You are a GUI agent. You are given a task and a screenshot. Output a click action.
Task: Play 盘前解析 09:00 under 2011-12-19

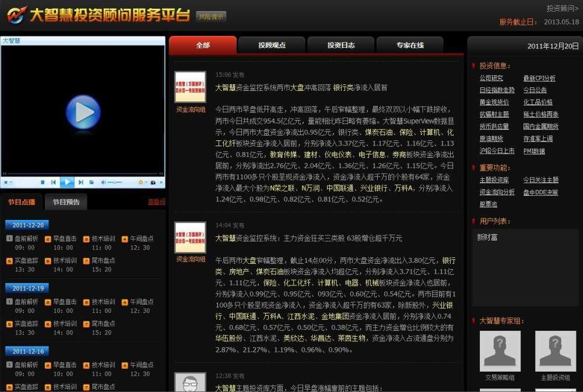pyautogui.click(x=22, y=306)
